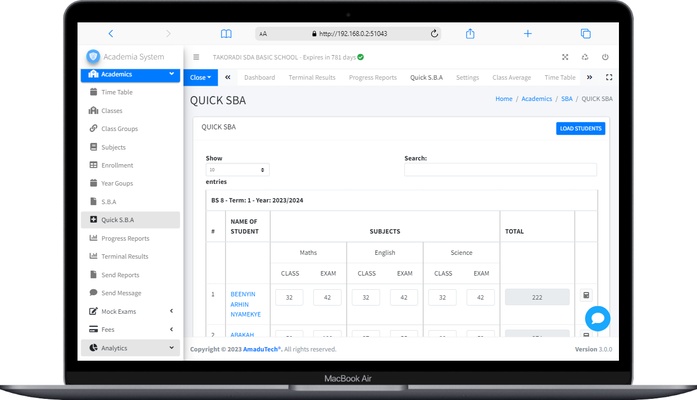Open the blue chat bubble widget
697x400 pixels.
pyautogui.click(x=597, y=319)
